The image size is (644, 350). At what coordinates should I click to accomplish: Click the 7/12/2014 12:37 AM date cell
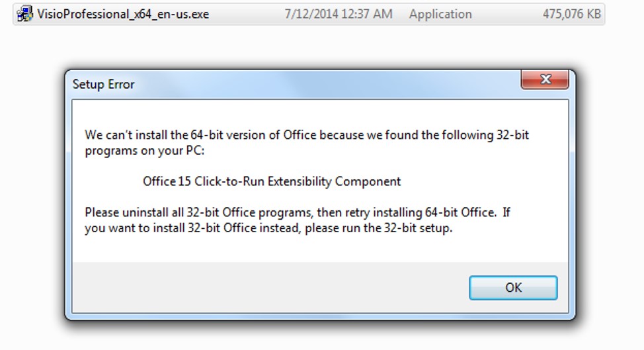pyautogui.click(x=339, y=15)
